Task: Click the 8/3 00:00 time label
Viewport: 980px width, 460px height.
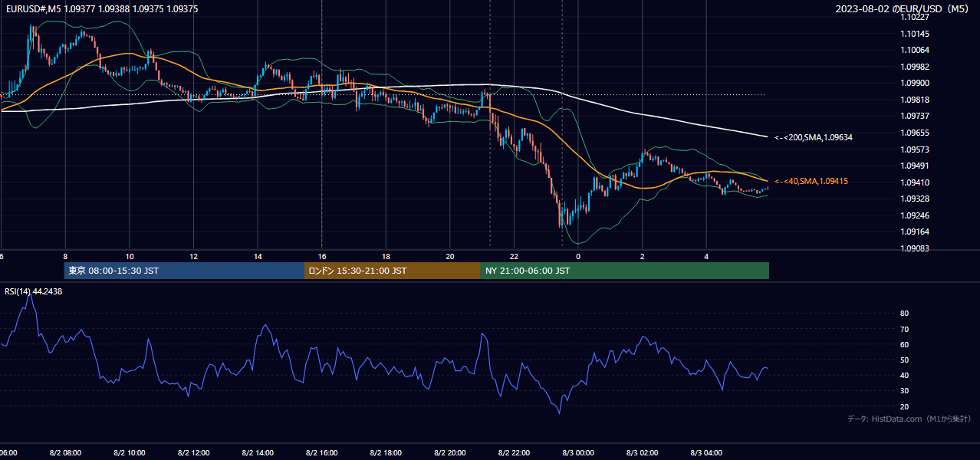Action: (x=579, y=453)
